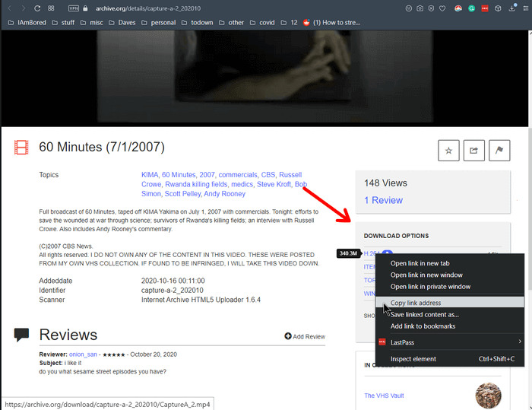This screenshot has width=532, height=410.
Task: Click the padlock site security icon
Action: pyautogui.click(x=85, y=8)
